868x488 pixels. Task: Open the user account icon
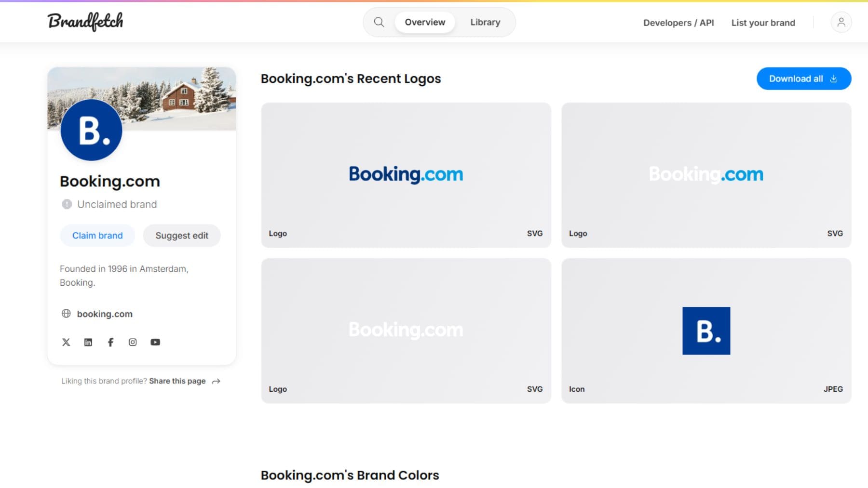(x=841, y=22)
